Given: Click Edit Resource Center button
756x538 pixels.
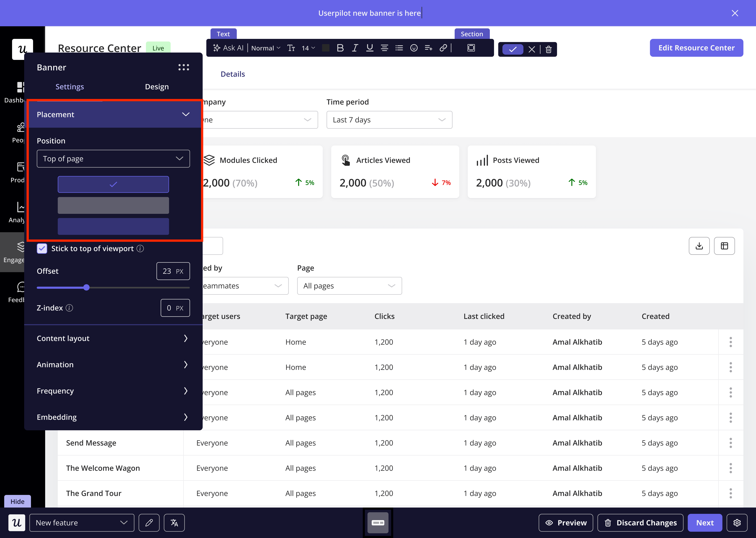Looking at the screenshot, I should (x=696, y=48).
